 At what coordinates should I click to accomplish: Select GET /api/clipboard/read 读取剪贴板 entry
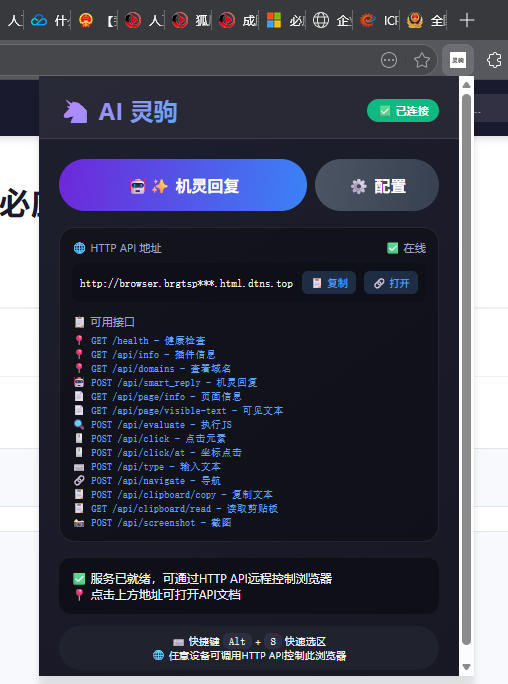coord(184,508)
